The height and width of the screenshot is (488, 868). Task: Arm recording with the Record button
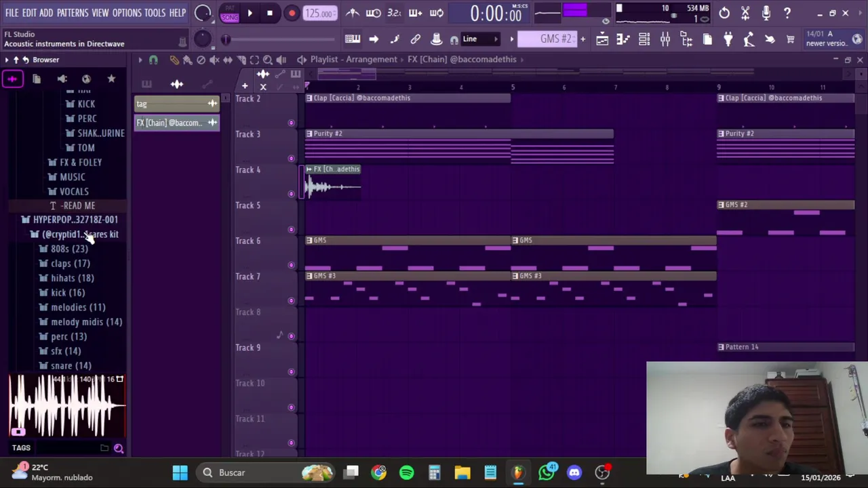[x=292, y=13]
